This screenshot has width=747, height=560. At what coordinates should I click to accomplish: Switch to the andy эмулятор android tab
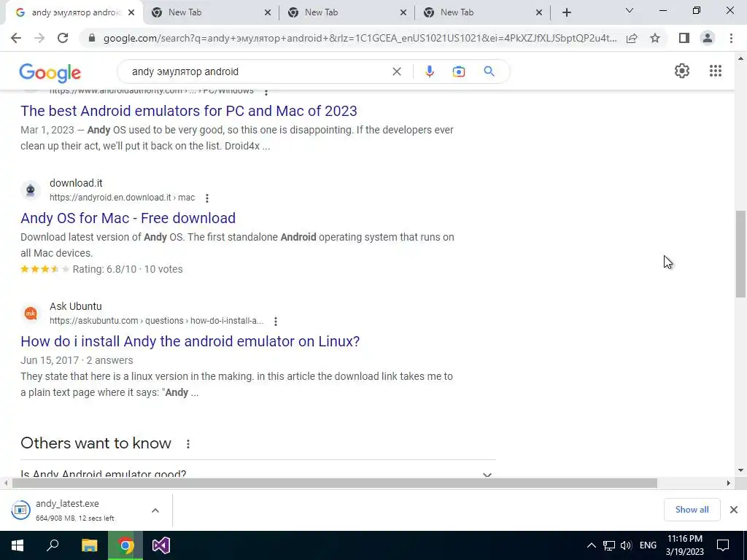click(x=72, y=12)
